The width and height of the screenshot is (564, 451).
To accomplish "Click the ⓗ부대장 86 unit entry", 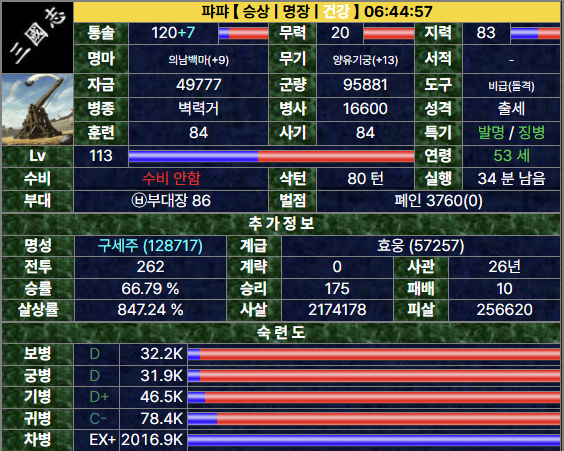I will coord(171,201).
